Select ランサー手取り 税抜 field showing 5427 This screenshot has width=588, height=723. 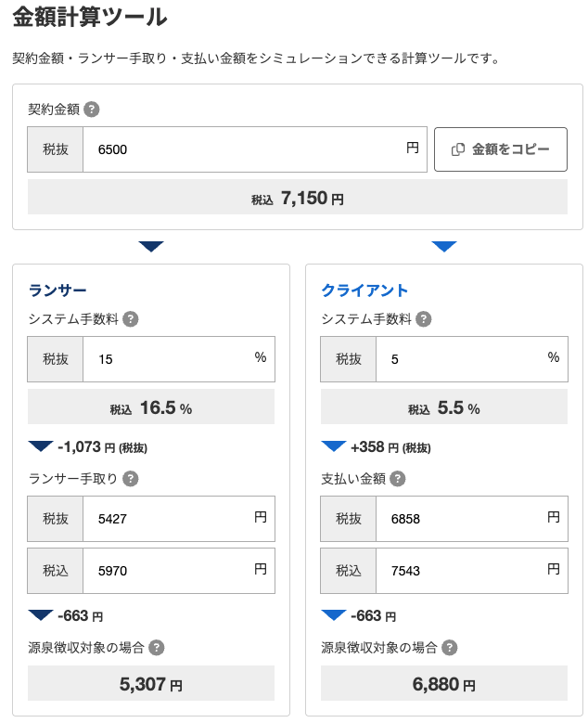167,519
